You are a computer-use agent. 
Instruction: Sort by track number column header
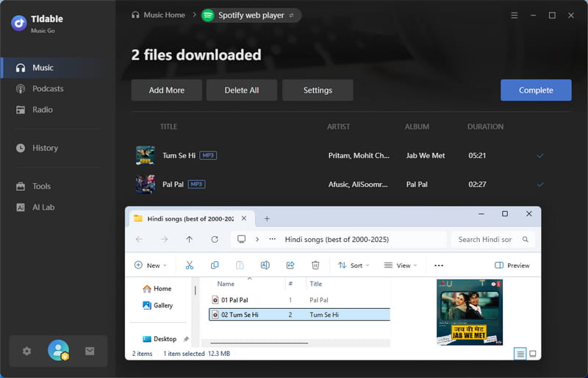click(290, 284)
